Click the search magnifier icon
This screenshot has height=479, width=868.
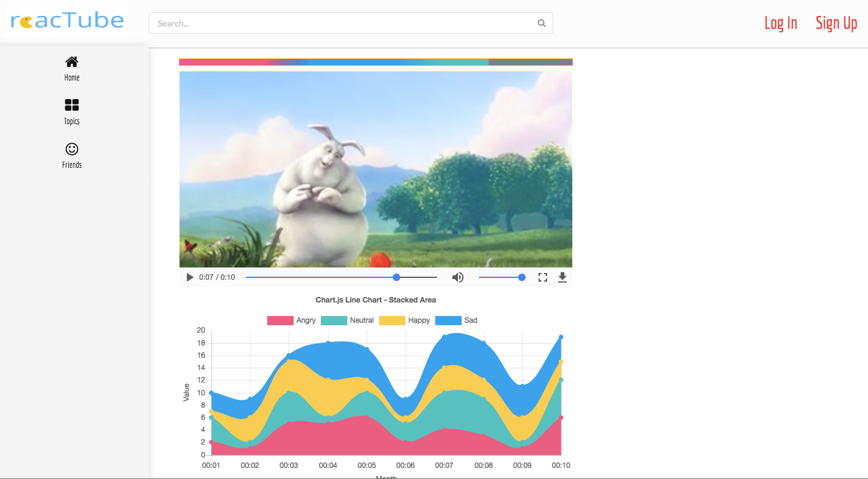(542, 23)
